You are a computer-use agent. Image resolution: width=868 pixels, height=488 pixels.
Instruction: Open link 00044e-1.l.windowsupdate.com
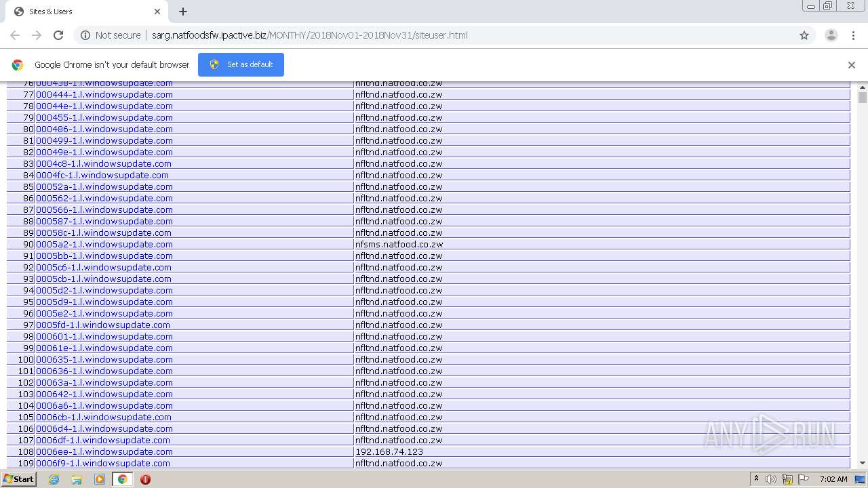click(x=104, y=106)
